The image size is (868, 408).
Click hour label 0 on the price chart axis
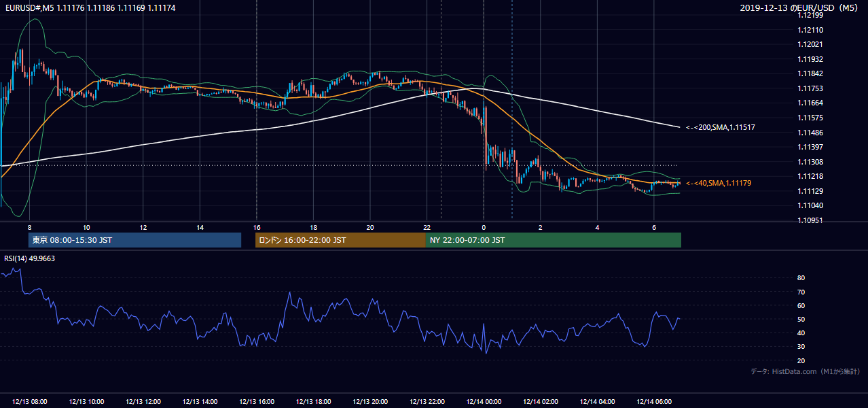[x=484, y=227]
